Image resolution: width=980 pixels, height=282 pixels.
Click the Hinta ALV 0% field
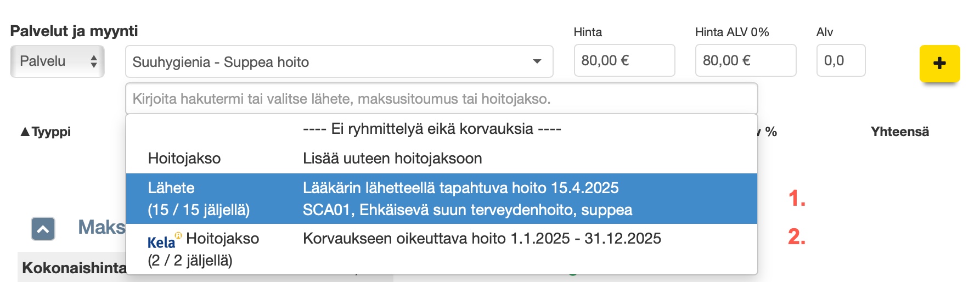[x=745, y=60]
